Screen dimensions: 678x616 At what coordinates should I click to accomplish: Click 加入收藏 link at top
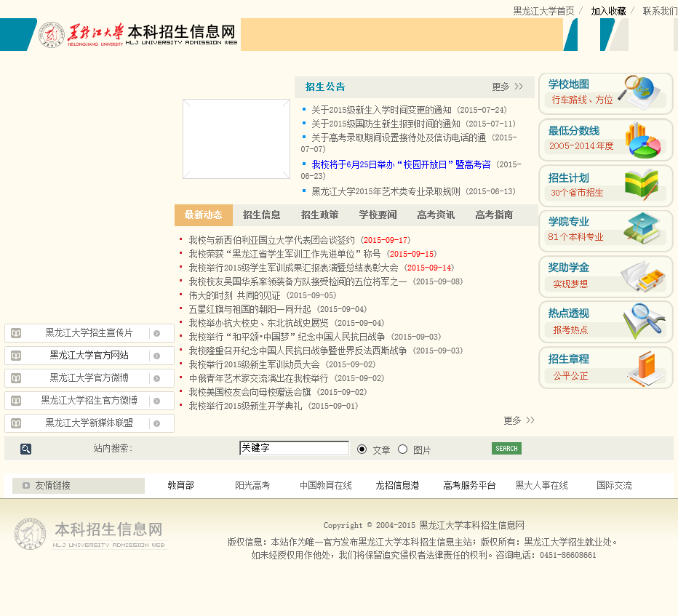pos(608,11)
